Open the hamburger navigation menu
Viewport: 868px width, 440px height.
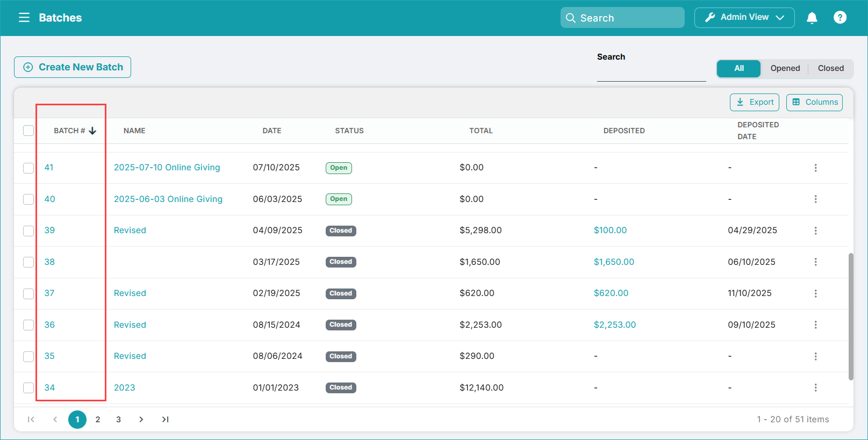tap(24, 18)
